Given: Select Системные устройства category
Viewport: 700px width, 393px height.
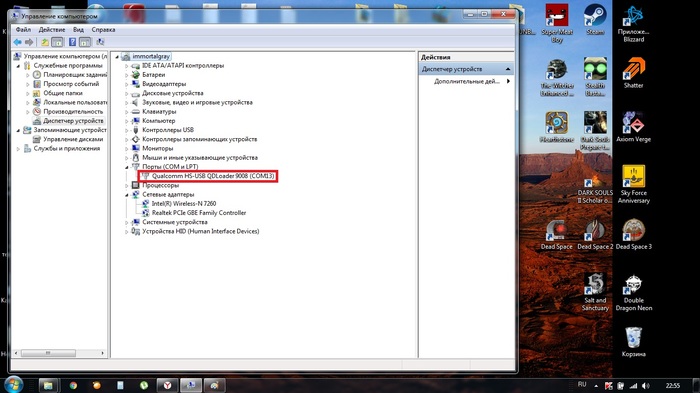Looking at the screenshot, I should pyautogui.click(x=175, y=222).
